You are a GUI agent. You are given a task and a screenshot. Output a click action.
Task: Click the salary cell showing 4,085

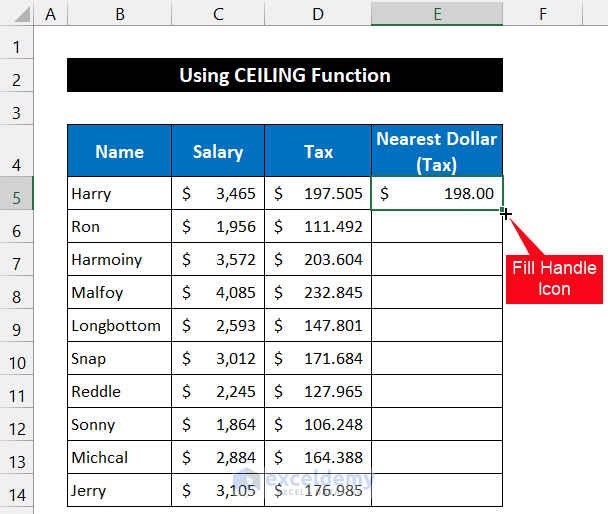coord(218,292)
